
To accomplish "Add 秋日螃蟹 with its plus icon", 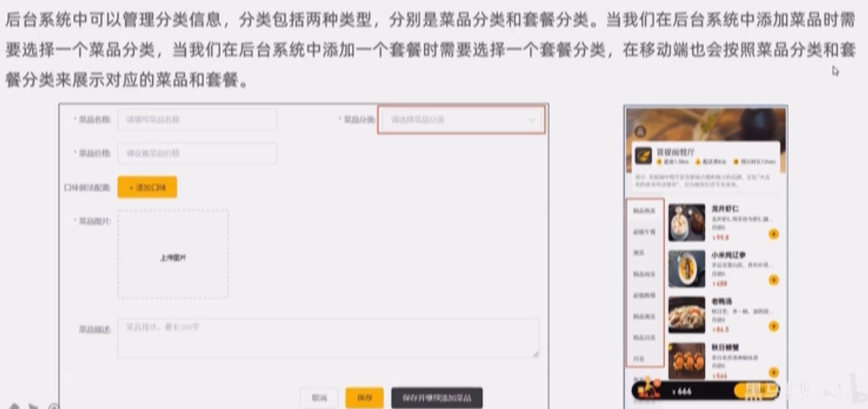I will pyautogui.click(x=773, y=372).
